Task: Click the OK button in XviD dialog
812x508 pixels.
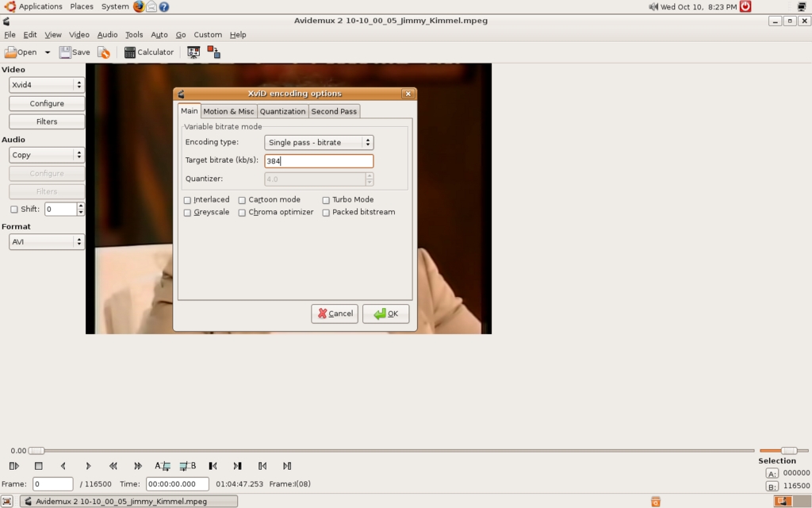Action: pyautogui.click(x=385, y=314)
